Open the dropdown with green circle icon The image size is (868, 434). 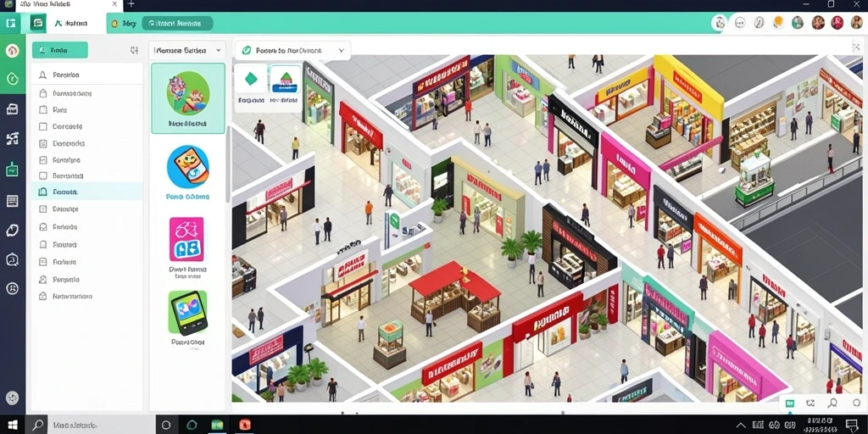tap(292, 50)
